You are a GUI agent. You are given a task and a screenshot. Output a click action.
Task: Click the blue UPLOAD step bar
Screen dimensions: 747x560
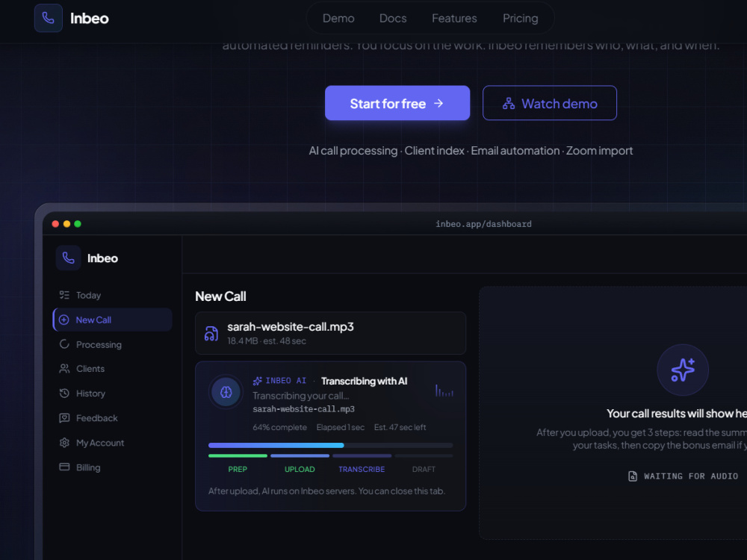[x=300, y=455]
